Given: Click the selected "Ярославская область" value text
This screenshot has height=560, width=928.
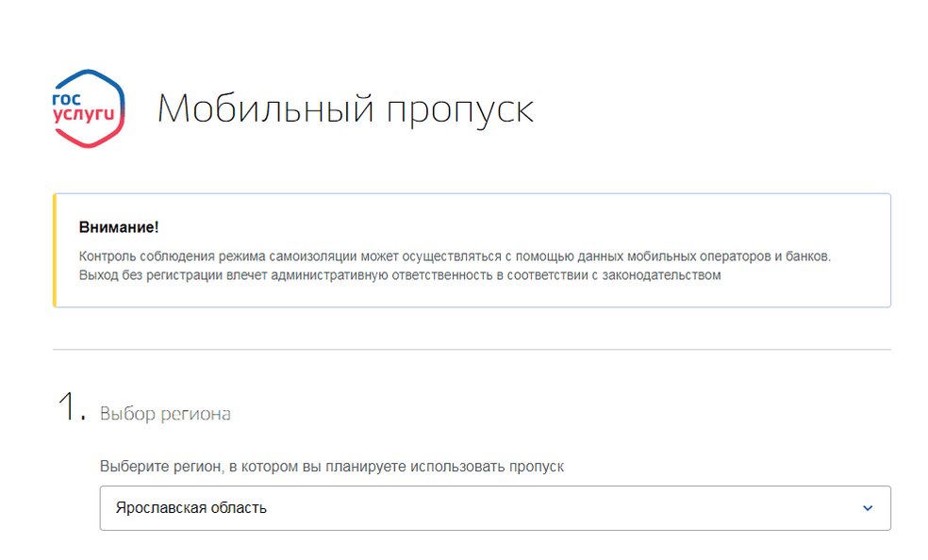Looking at the screenshot, I should 191,508.
